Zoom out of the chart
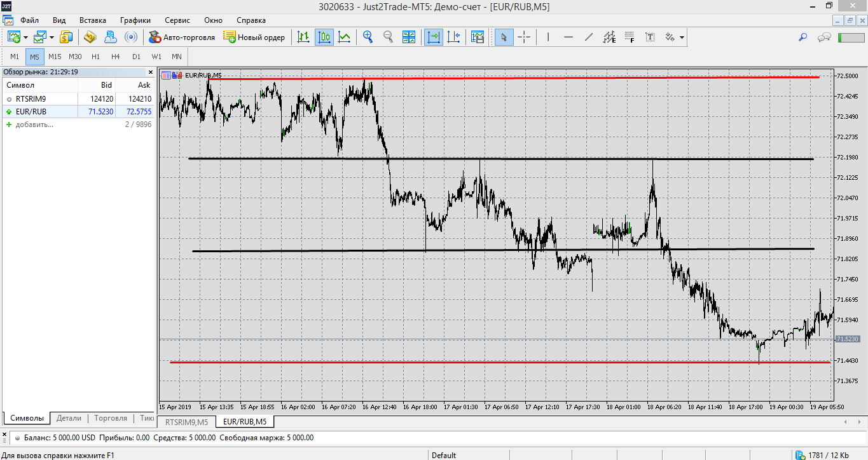This screenshot has width=868, height=460. click(x=388, y=37)
